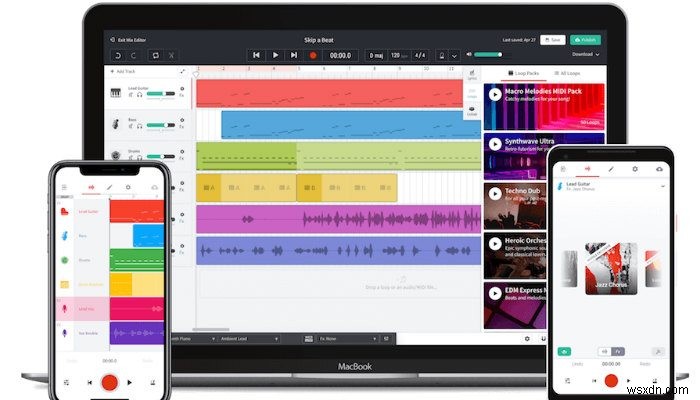700x400 pixels.
Task: Open Lead Guitar track settings gear
Action: tap(182, 89)
